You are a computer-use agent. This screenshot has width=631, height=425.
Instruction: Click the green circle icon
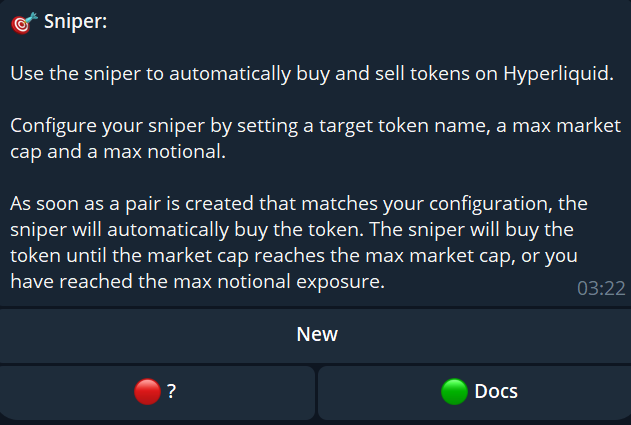[x=455, y=393]
